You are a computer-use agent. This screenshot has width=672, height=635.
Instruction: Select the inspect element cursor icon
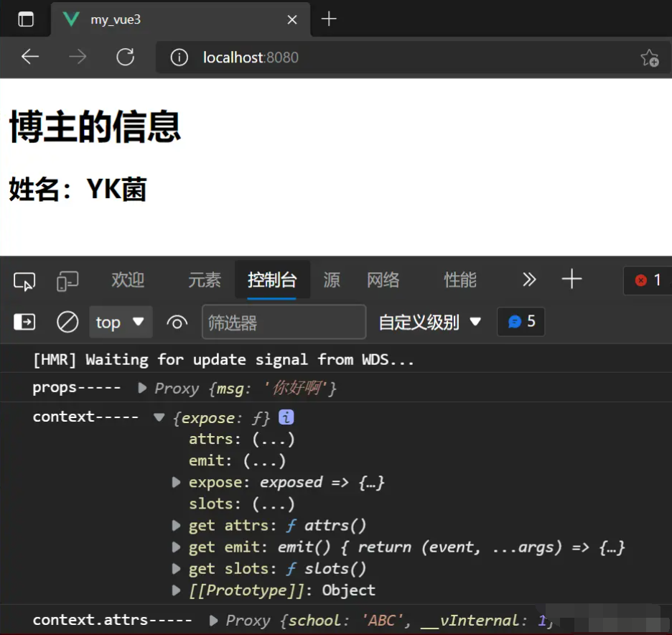click(24, 282)
